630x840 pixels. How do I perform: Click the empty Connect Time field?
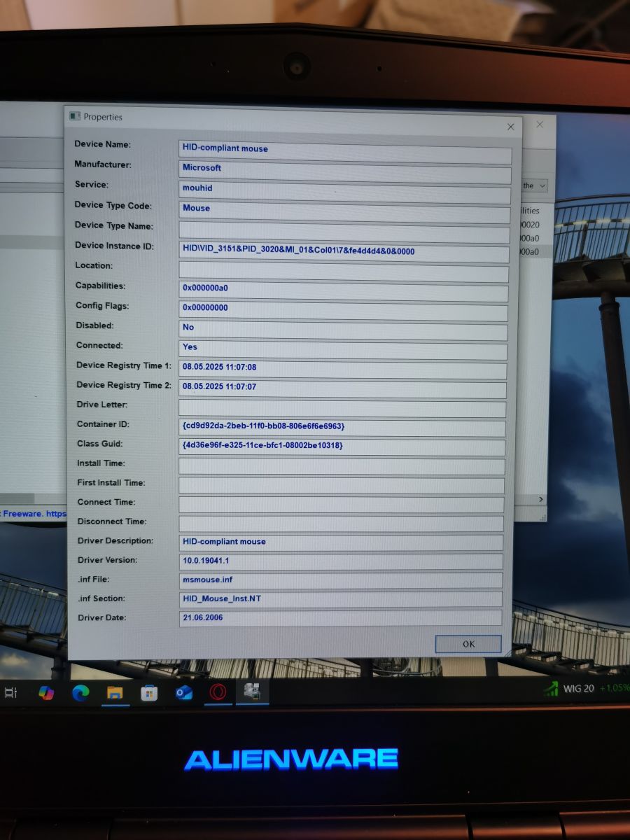click(x=342, y=503)
